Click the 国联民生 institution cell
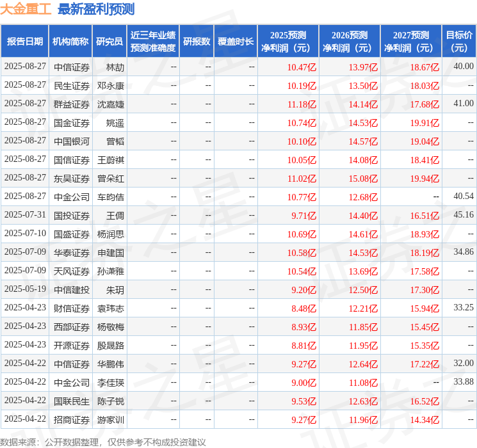The width and height of the screenshot is (477, 448). 72,401
